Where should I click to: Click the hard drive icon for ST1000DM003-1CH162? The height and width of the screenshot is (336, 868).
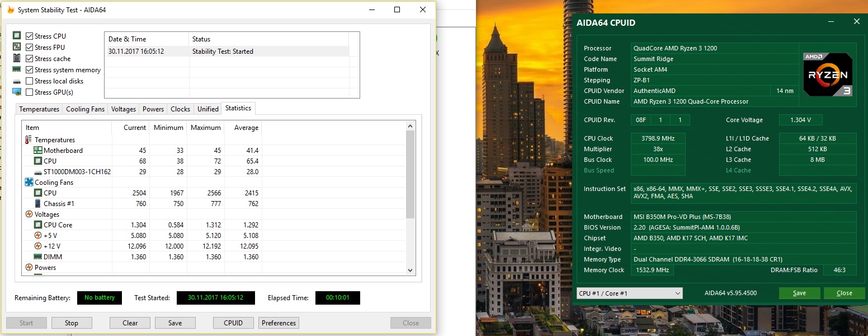tap(38, 172)
